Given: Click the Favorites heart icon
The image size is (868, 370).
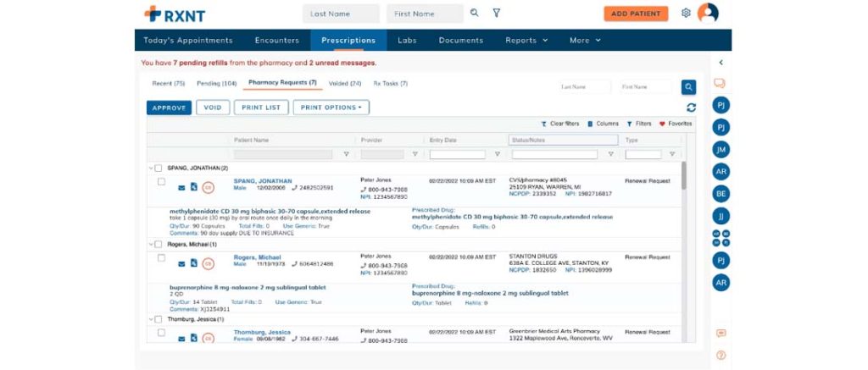Looking at the screenshot, I should pos(663,124).
